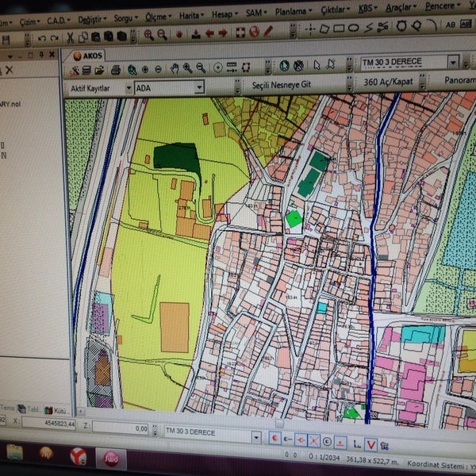This screenshot has width=476, height=476.
Task: Click the X coordinate input field
Action: pyautogui.click(x=49, y=424)
